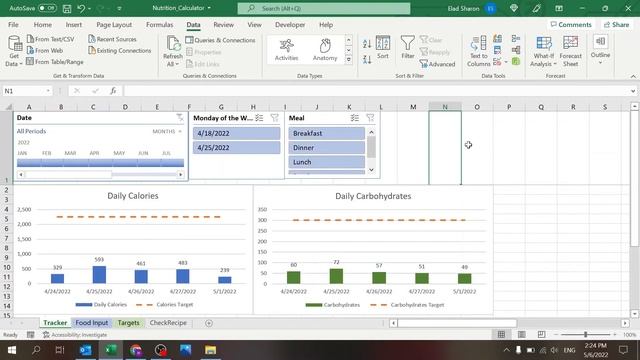640x360 pixels.
Task: Open Customize Quick Access Toolbar dropdown
Action: tap(119, 8)
